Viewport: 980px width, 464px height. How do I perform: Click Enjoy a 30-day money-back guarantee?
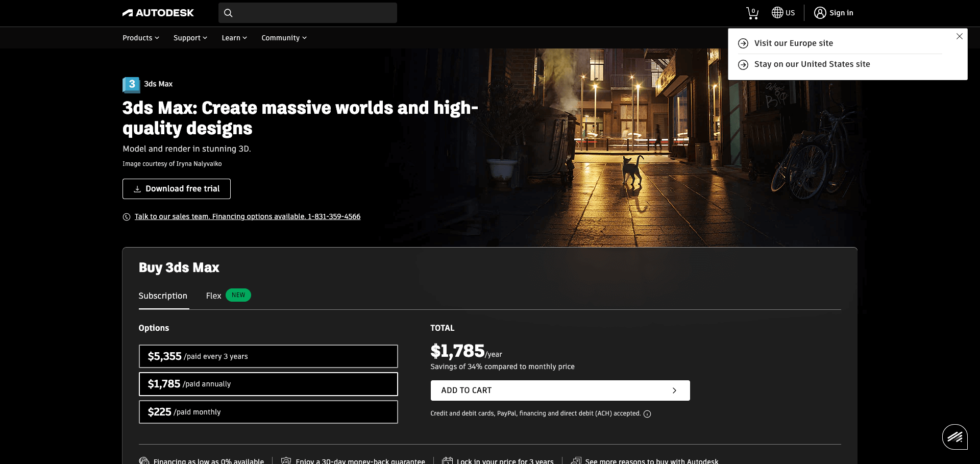pos(360,461)
